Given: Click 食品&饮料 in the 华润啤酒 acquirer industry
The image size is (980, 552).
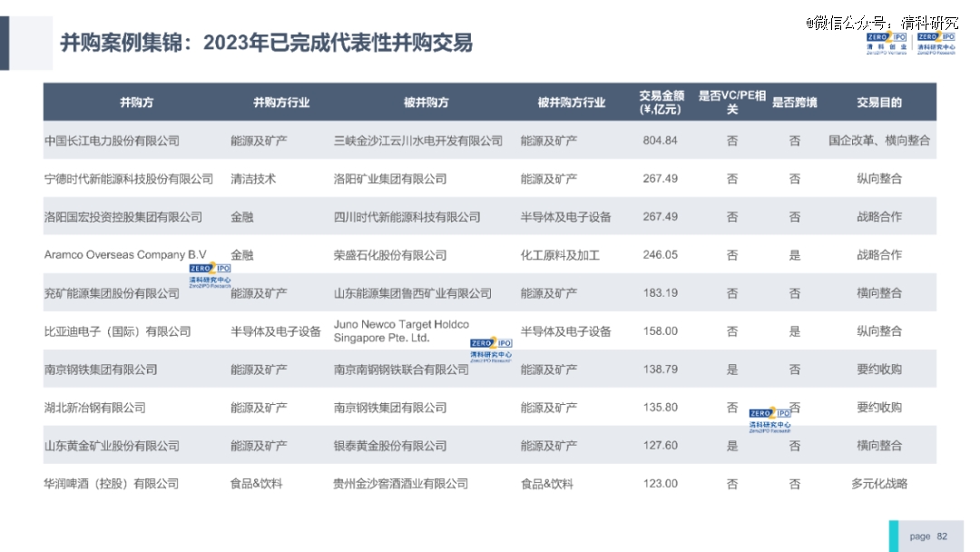Looking at the screenshot, I should pyautogui.click(x=256, y=484).
